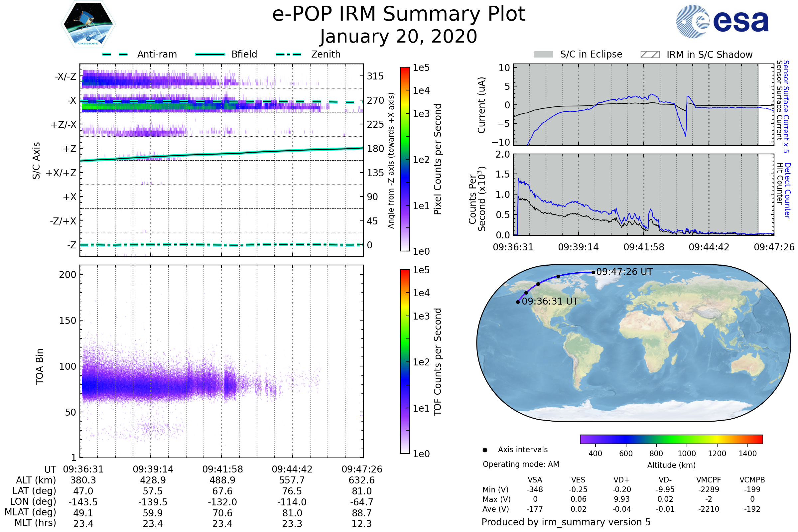Click the Zenith dash-dot legend marker
798x532 pixels.
[x=289, y=54]
